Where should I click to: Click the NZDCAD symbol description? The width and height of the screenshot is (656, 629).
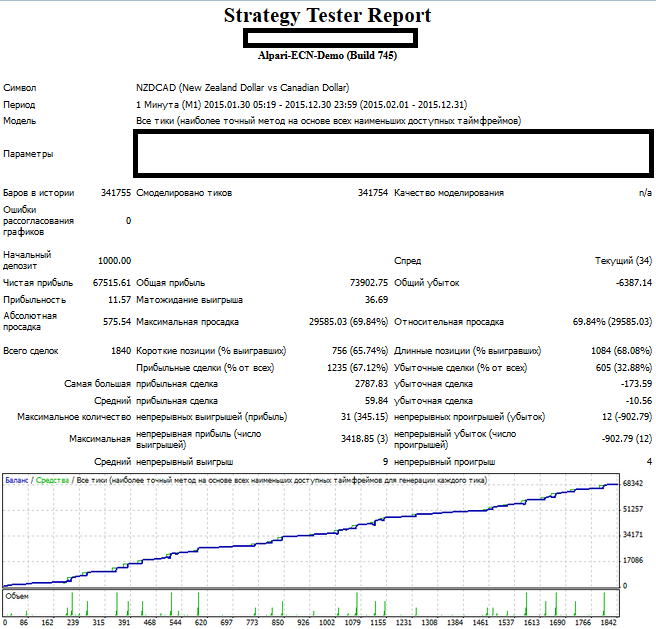click(242, 88)
